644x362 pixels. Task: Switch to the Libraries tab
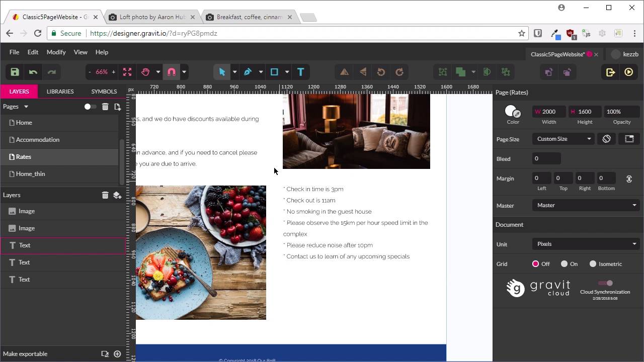[x=60, y=92]
